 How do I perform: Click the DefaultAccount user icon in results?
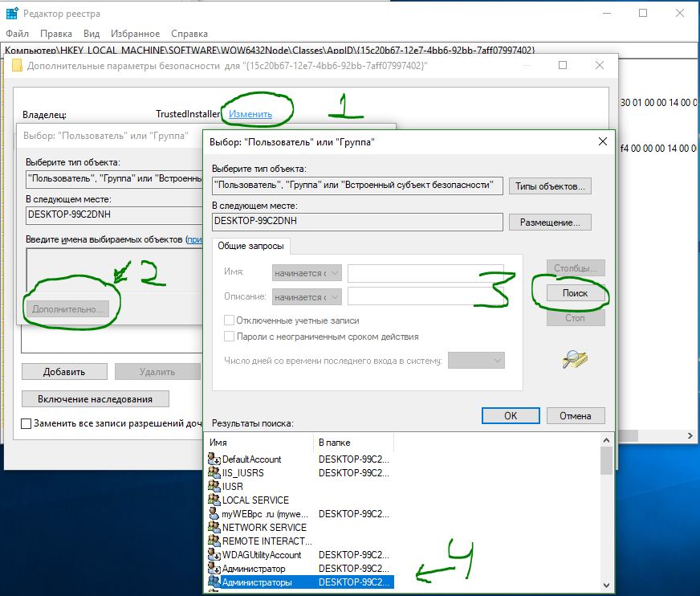point(214,459)
